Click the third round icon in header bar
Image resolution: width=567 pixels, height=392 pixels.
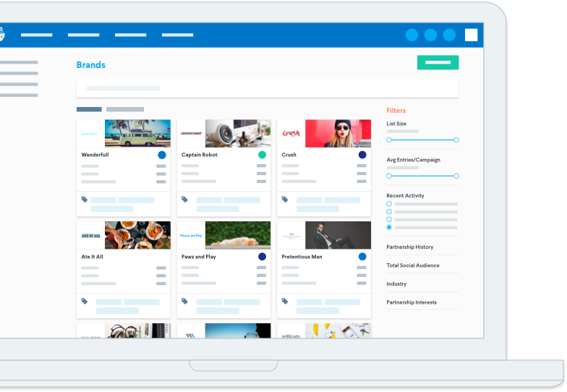[x=450, y=35]
